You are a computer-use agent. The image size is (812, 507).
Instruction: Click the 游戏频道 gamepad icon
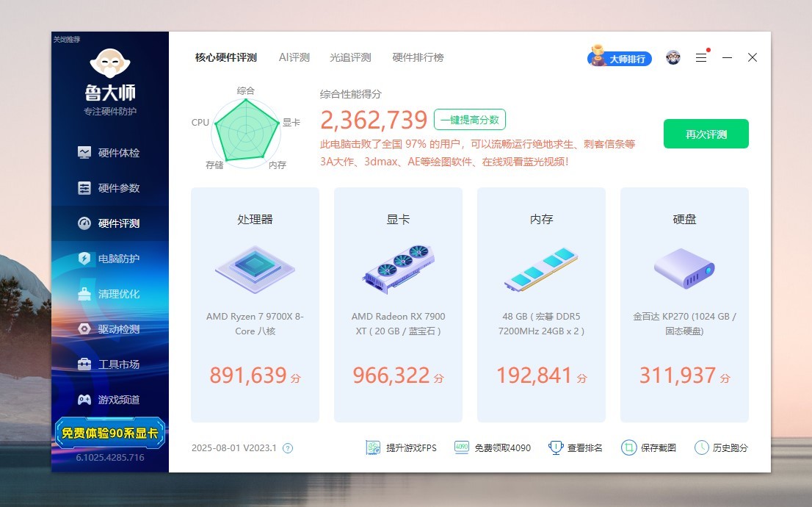(84, 399)
